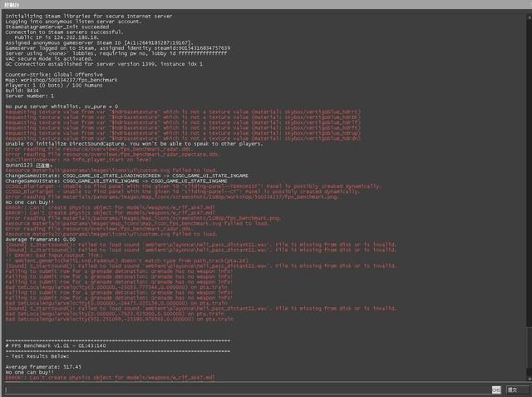This screenshot has height=397, width=532.
Task: Click the '# FPS Benchmark v1.01' line
Action: pyautogui.click(x=56, y=345)
